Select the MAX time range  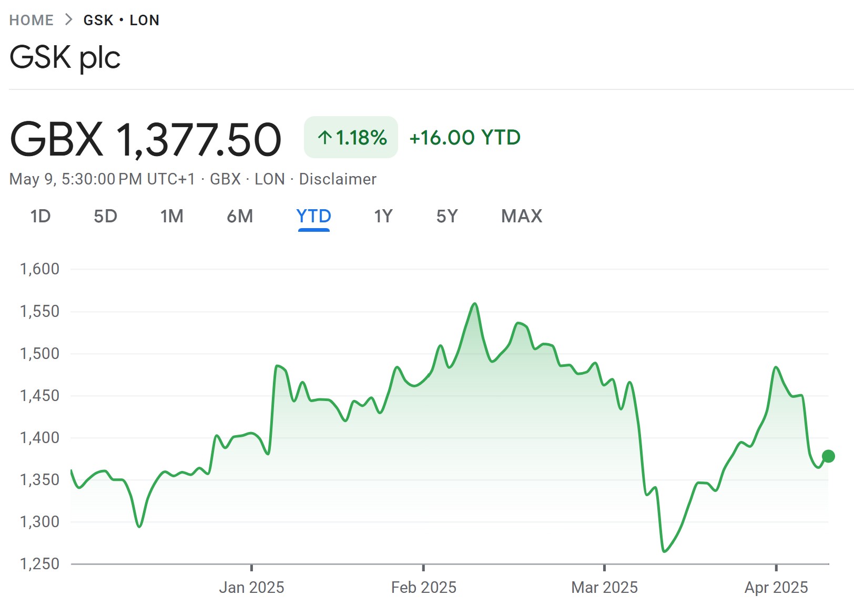click(521, 216)
